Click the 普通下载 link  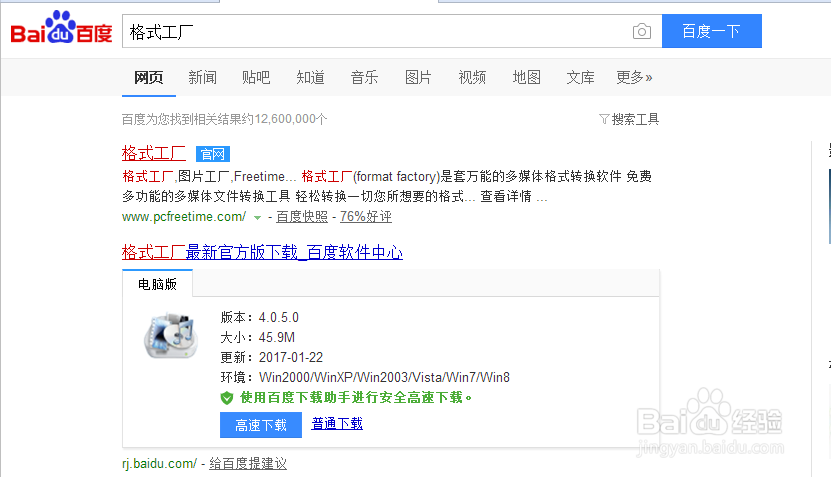pos(337,423)
